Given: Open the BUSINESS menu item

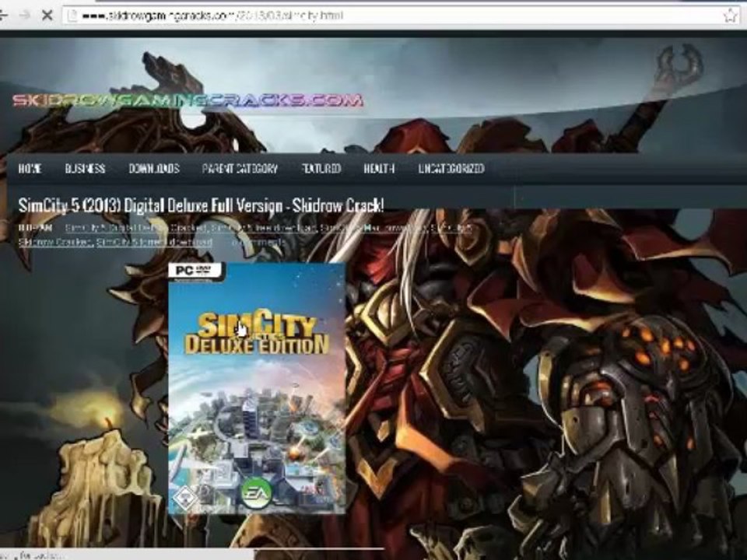Looking at the screenshot, I should coord(86,169).
